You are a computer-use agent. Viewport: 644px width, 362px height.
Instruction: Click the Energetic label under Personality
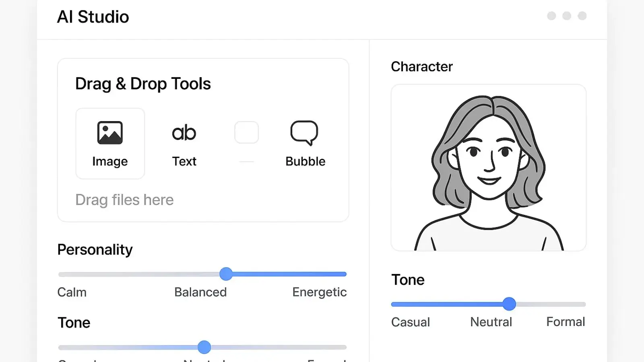click(x=319, y=292)
